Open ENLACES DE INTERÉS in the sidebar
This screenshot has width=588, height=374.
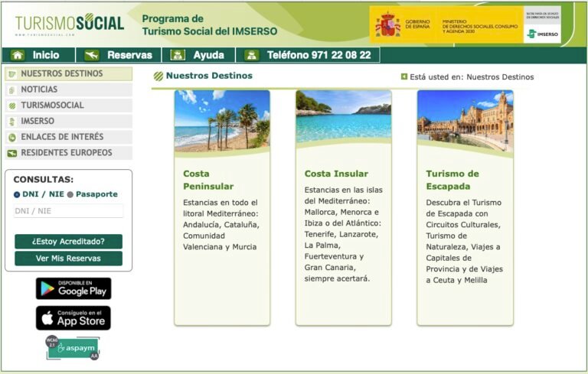click(x=69, y=137)
